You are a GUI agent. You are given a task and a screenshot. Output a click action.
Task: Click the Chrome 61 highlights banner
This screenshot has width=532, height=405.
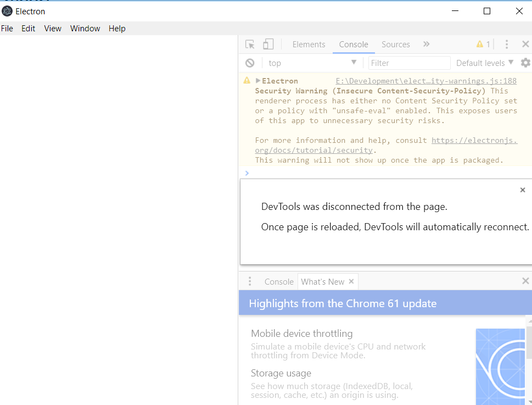[x=385, y=303]
